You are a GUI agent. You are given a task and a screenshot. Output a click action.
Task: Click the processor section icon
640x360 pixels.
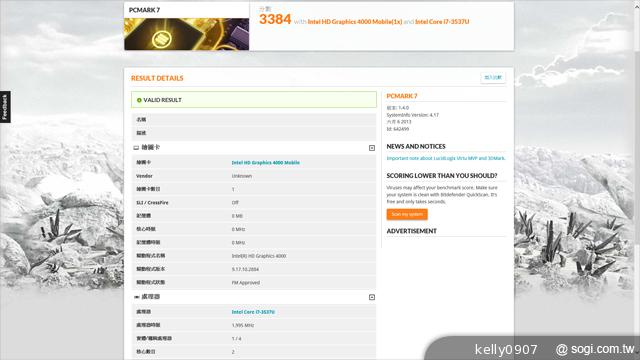[136, 297]
